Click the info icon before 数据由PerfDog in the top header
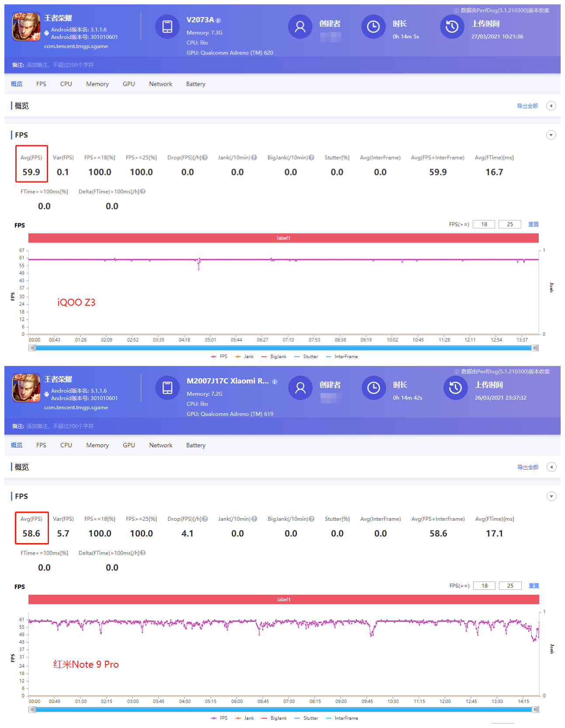 [457, 10]
